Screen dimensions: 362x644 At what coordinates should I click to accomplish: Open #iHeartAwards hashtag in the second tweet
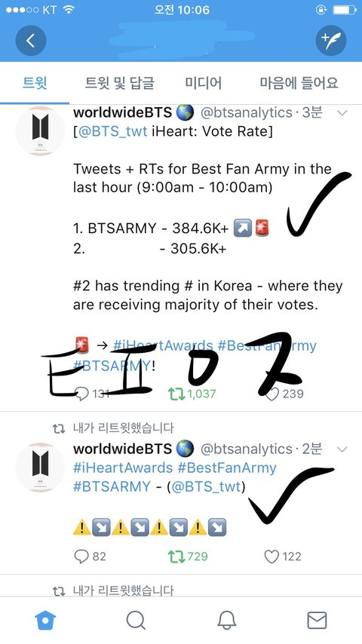[x=123, y=468]
